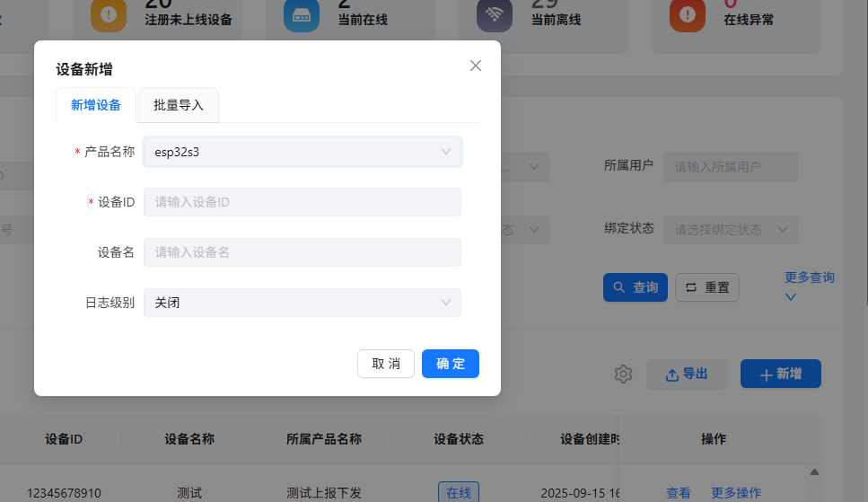Click the 查看 link for device 12345678910

[x=678, y=493]
